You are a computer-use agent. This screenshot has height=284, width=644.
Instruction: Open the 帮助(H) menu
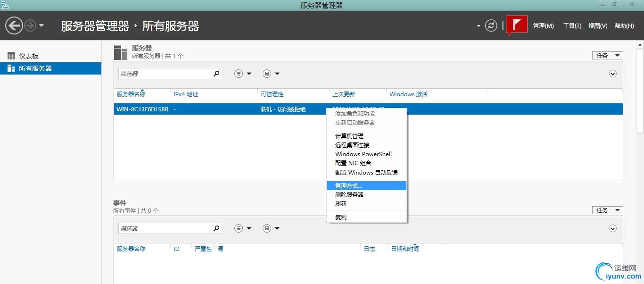pos(624,26)
